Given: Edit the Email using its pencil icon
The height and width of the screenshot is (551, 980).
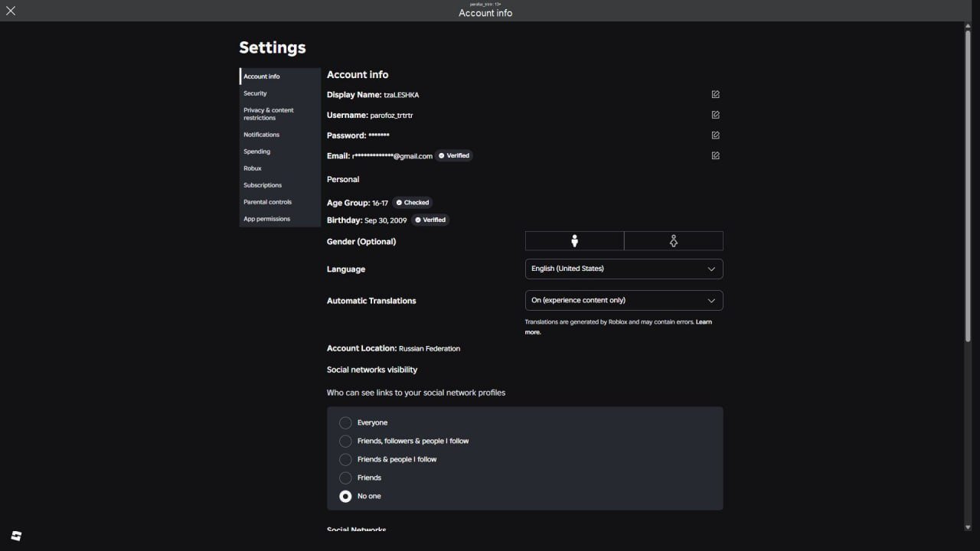Looking at the screenshot, I should 715,155.
